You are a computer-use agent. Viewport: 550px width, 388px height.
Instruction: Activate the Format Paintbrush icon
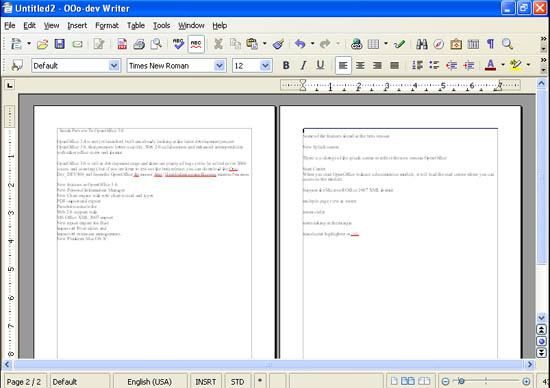pos(279,44)
